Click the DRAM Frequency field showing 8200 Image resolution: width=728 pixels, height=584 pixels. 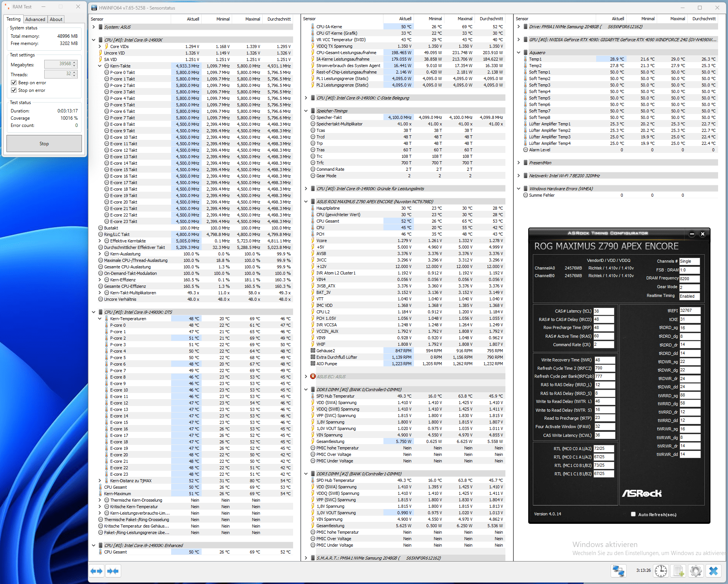pyautogui.click(x=690, y=279)
